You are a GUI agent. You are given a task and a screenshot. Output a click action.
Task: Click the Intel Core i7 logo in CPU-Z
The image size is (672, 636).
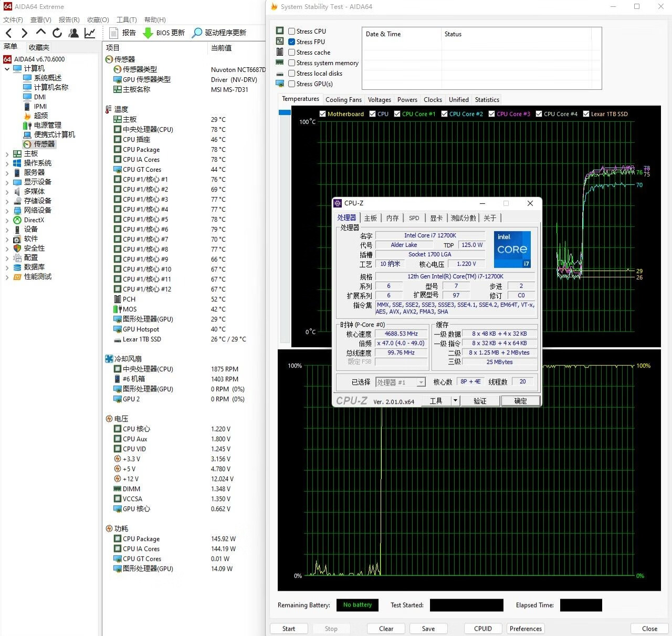512,249
